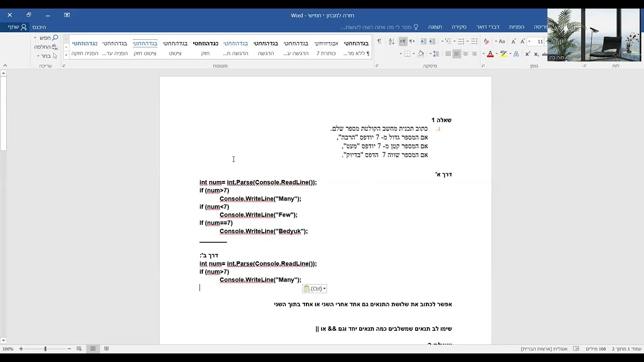Click the clear formatting eraser icon
The height and width of the screenshot is (362, 644).
pos(487,41)
